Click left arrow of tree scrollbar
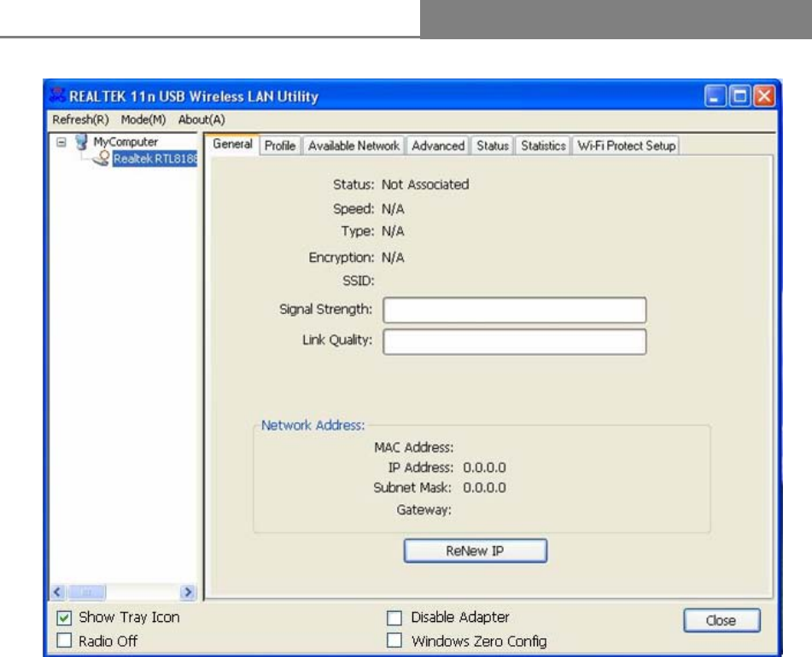The width and height of the screenshot is (812, 657). [58, 592]
